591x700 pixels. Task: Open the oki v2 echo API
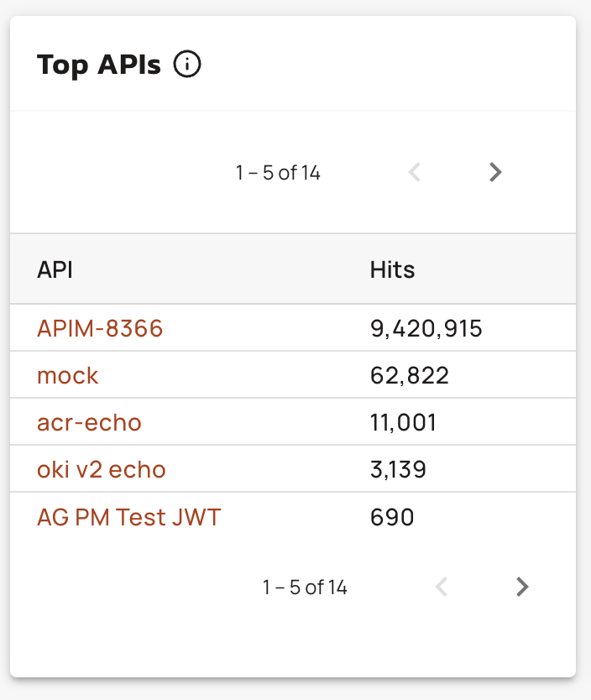pyautogui.click(x=102, y=469)
